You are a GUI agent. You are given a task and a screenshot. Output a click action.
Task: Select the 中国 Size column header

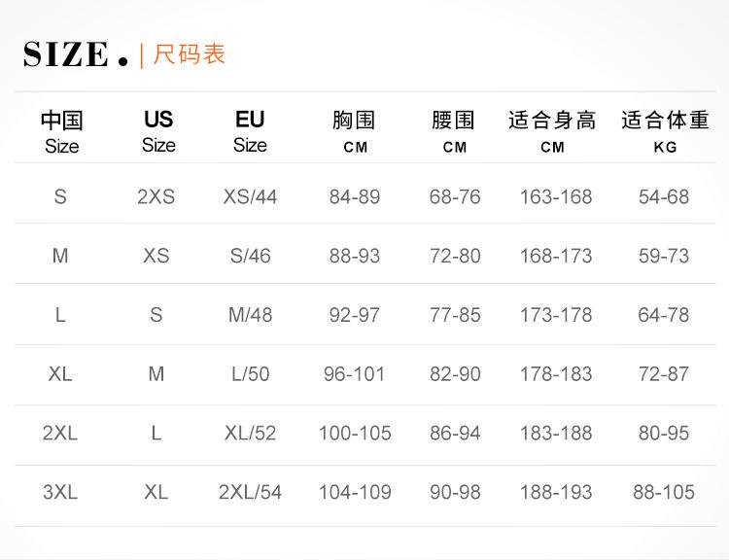[61, 131]
